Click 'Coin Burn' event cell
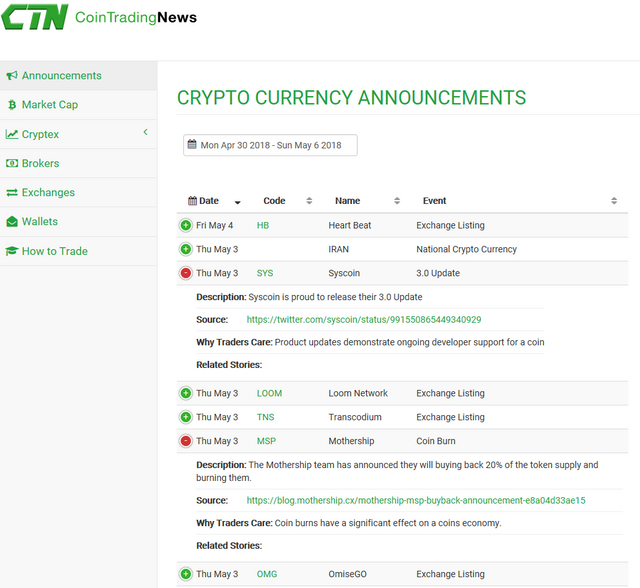Screen dimensions: 640x588 pos(436,441)
